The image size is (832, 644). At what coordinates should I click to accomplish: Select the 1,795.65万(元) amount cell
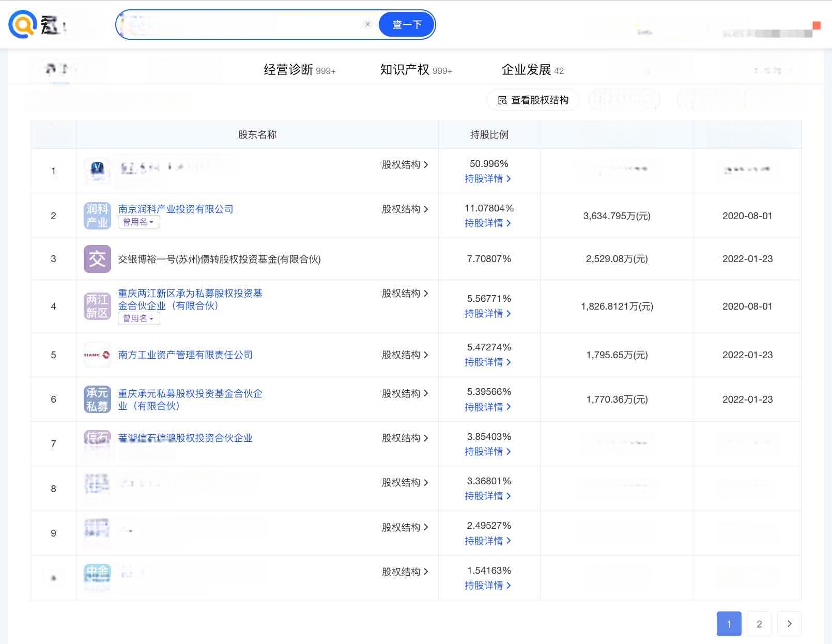(617, 355)
